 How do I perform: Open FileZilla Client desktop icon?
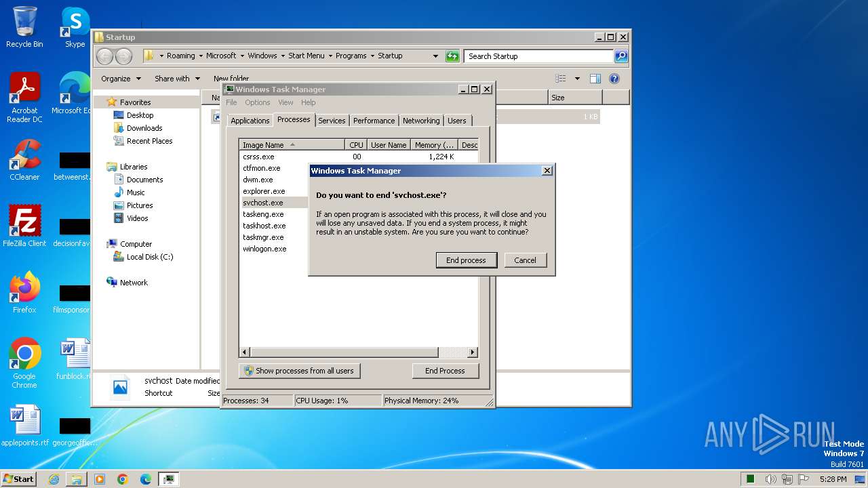(x=24, y=226)
